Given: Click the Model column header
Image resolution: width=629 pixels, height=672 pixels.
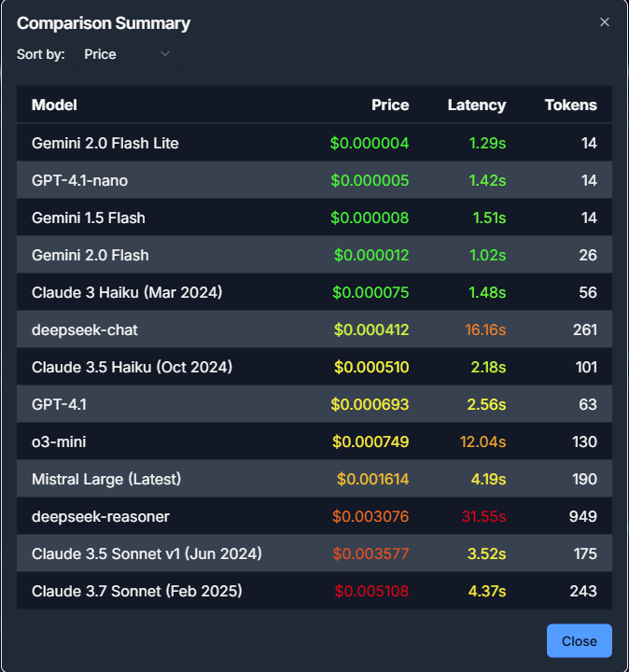Looking at the screenshot, I should click(54, 105).
